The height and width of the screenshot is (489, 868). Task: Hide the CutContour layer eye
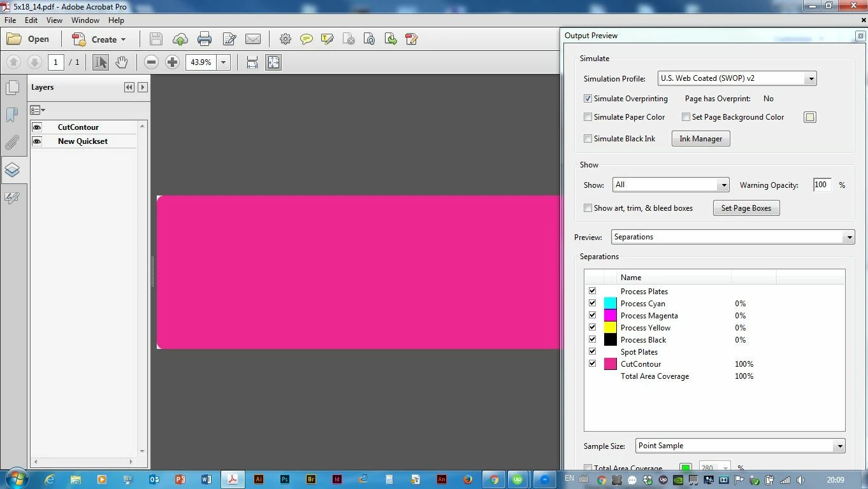pyautogui.click(x=37, y=127)
